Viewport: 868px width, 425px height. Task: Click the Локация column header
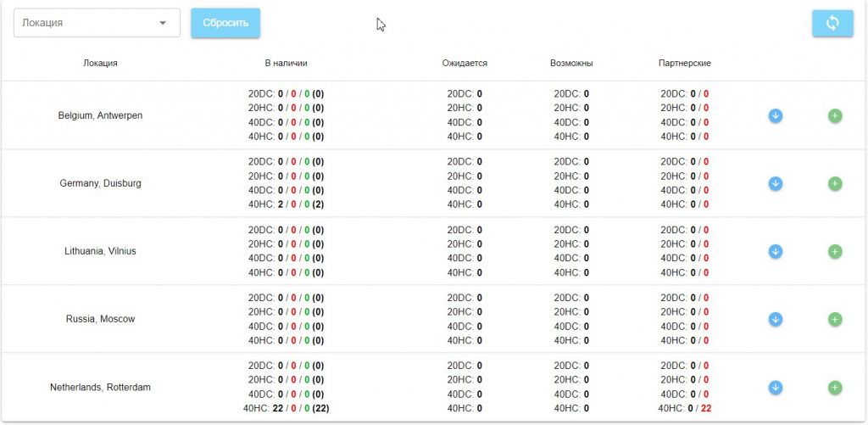100,64
